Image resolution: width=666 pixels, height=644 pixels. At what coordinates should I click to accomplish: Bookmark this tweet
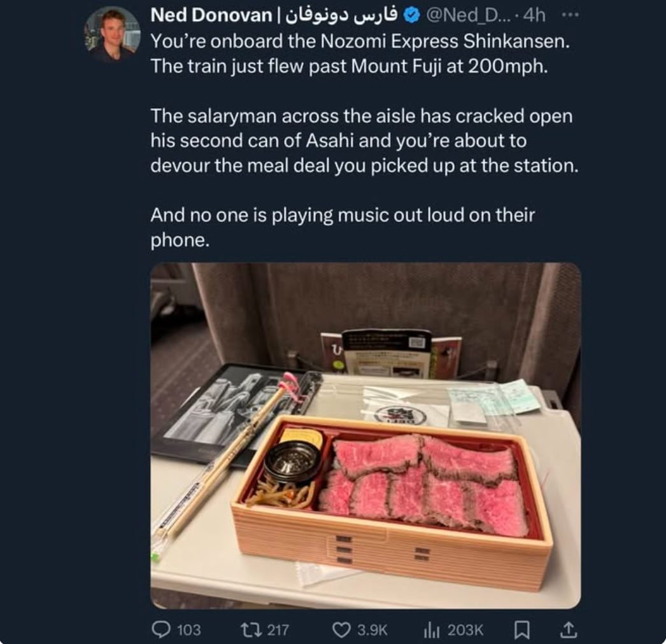click(x=522, y=629)
